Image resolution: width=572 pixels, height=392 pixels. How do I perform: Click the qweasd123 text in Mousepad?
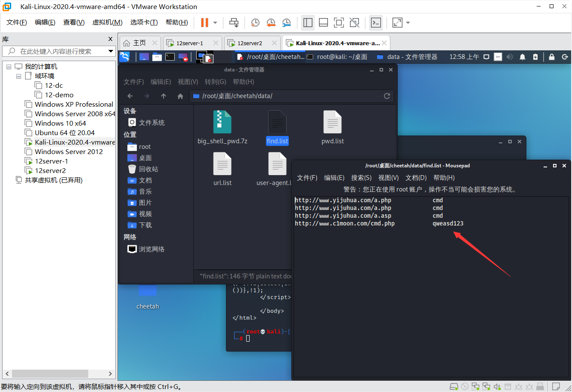pyautogui.click(x=448, y=223)
